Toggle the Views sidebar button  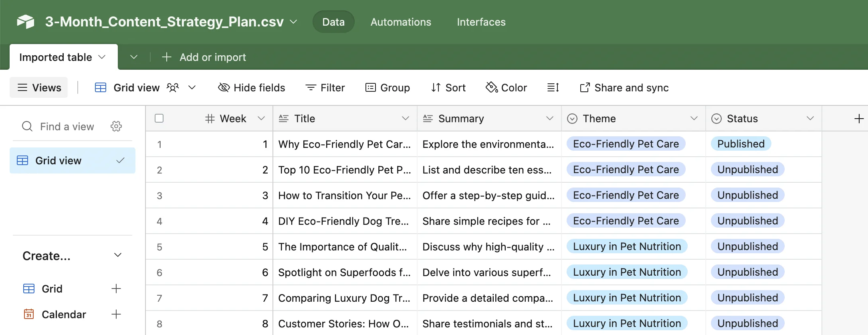click(x=39, y=87)
